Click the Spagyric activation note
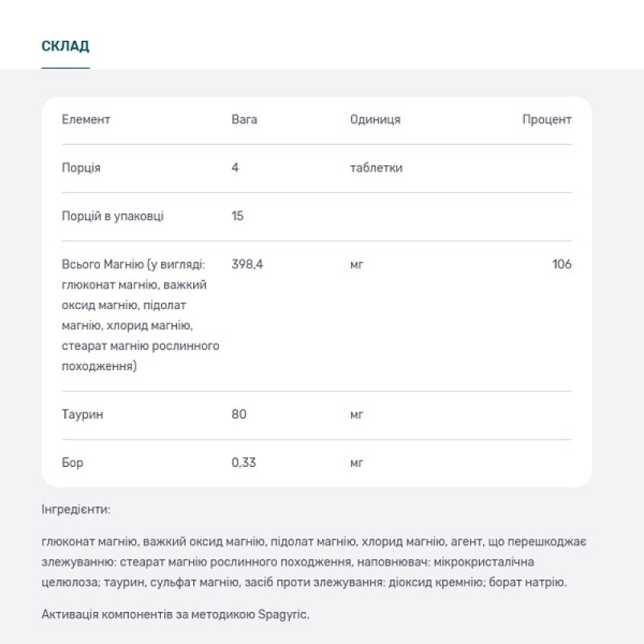Viewport: 644px width, 644px height. point(175,615)
